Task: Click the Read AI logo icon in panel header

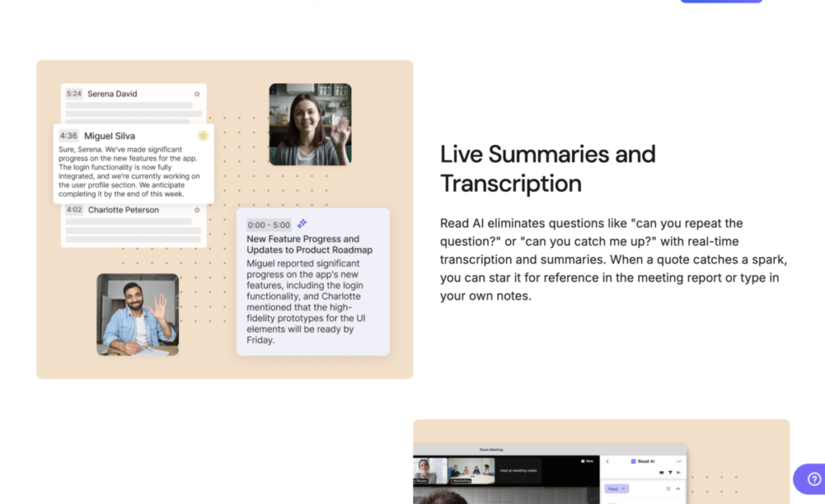Action: (633, 461)
